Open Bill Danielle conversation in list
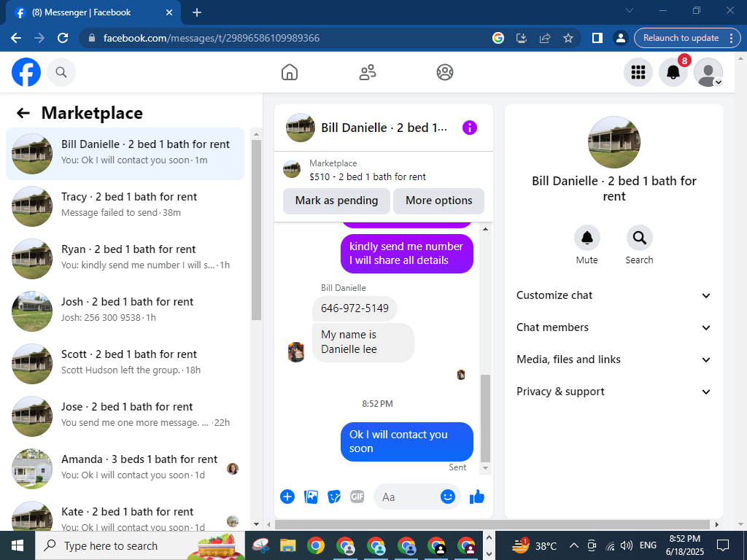 [125, 154]
